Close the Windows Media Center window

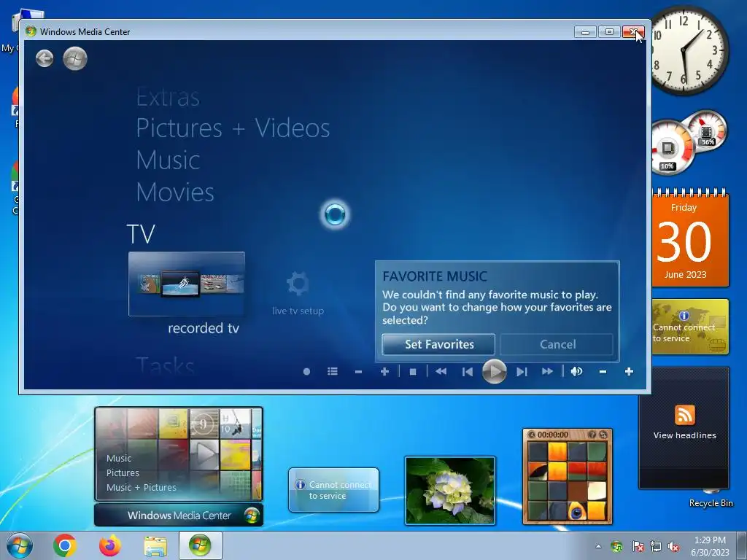pos(633,32)
